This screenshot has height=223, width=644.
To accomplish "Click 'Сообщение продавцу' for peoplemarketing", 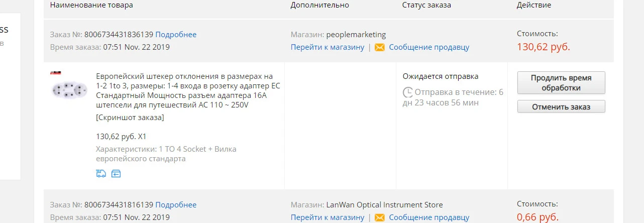I will 429,47.
